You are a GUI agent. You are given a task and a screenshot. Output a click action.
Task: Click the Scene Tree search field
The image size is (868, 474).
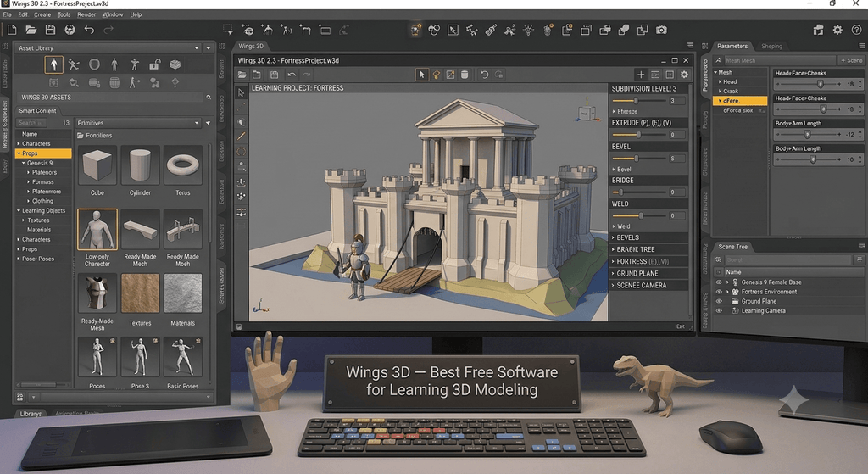[787, 259]
